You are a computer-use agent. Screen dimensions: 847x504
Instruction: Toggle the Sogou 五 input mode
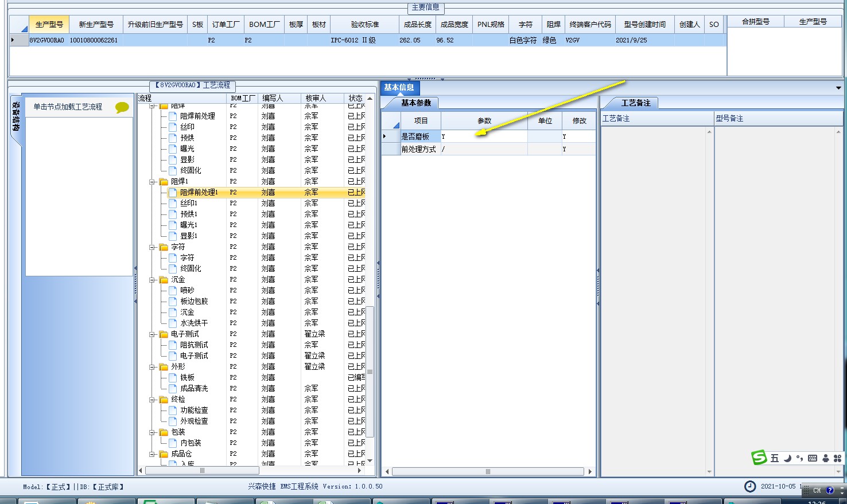click(775, 458)
